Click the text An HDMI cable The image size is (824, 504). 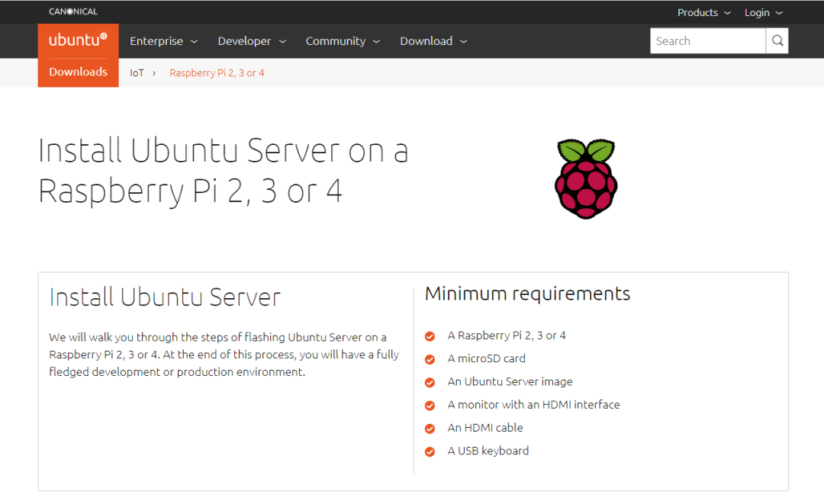coord(485,428)
